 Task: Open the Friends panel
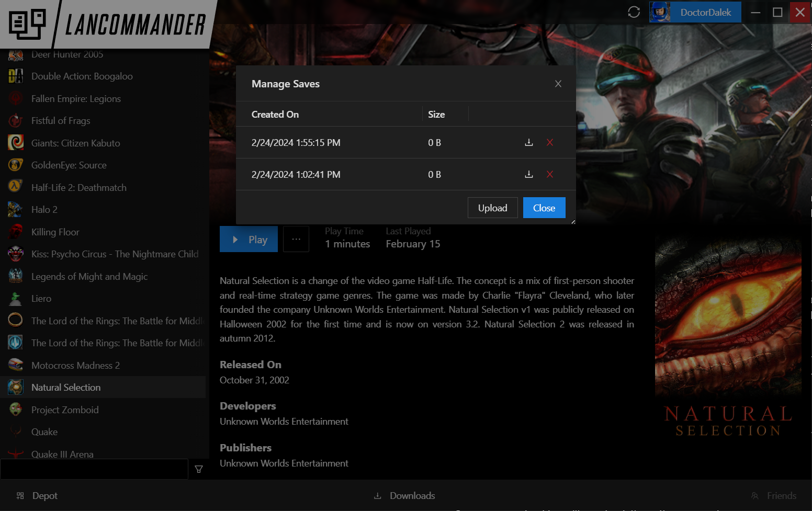pos(781,495)
